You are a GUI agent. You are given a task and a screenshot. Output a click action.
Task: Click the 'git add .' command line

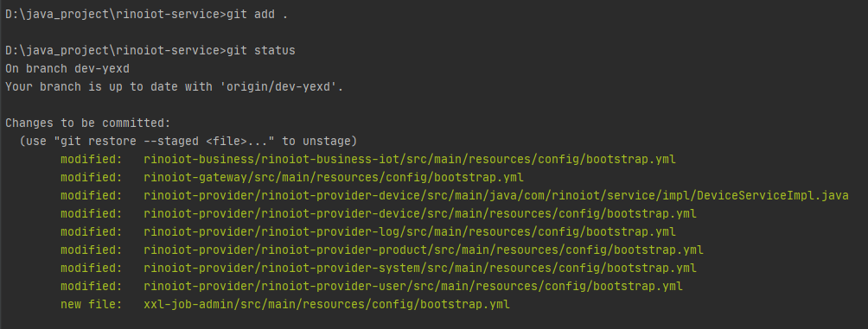(x=147, y=15)
